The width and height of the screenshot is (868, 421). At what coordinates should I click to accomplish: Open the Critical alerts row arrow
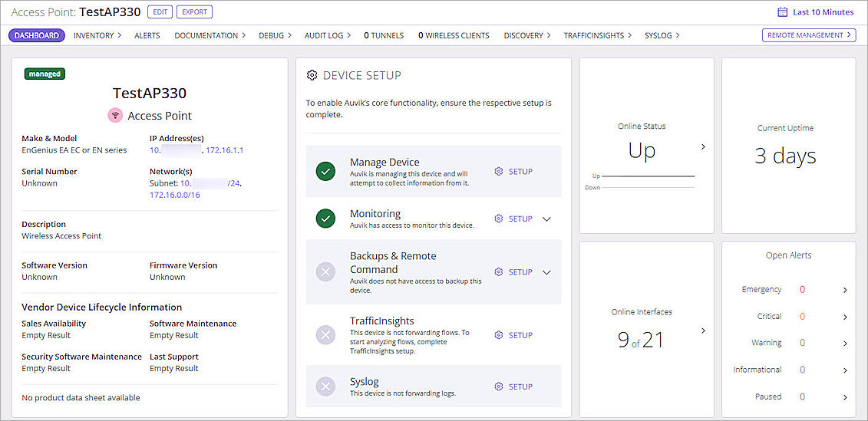tap(845, 317)
